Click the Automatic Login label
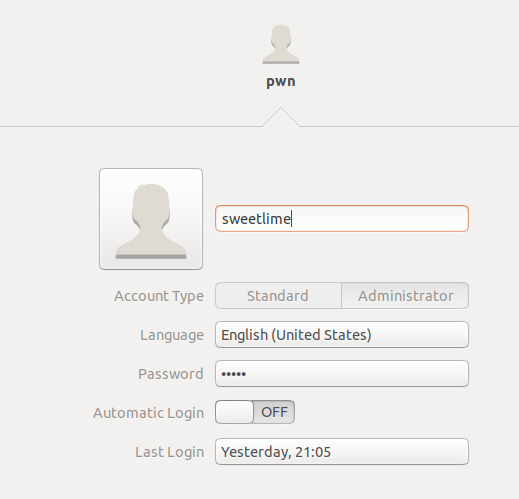519x499 pixels. 149,413
